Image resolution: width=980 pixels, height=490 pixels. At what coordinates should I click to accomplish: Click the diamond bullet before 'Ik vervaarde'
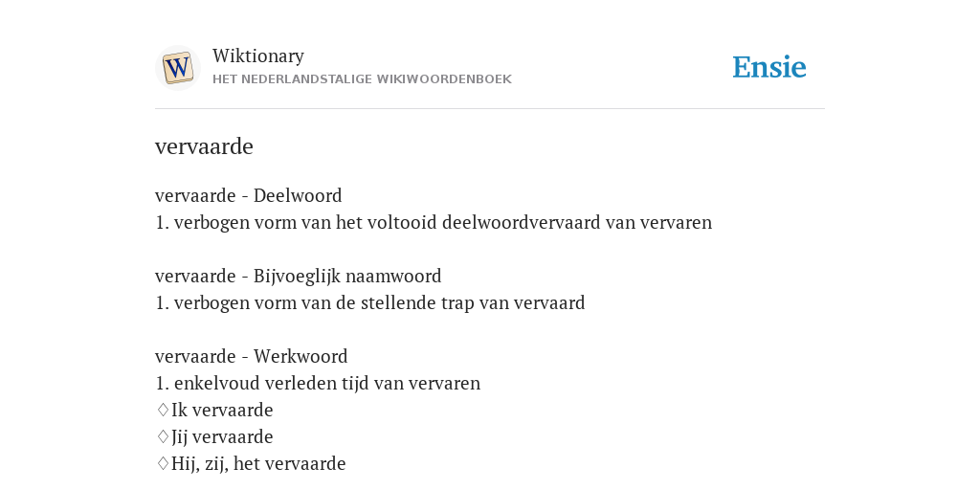tap(163, 410)
